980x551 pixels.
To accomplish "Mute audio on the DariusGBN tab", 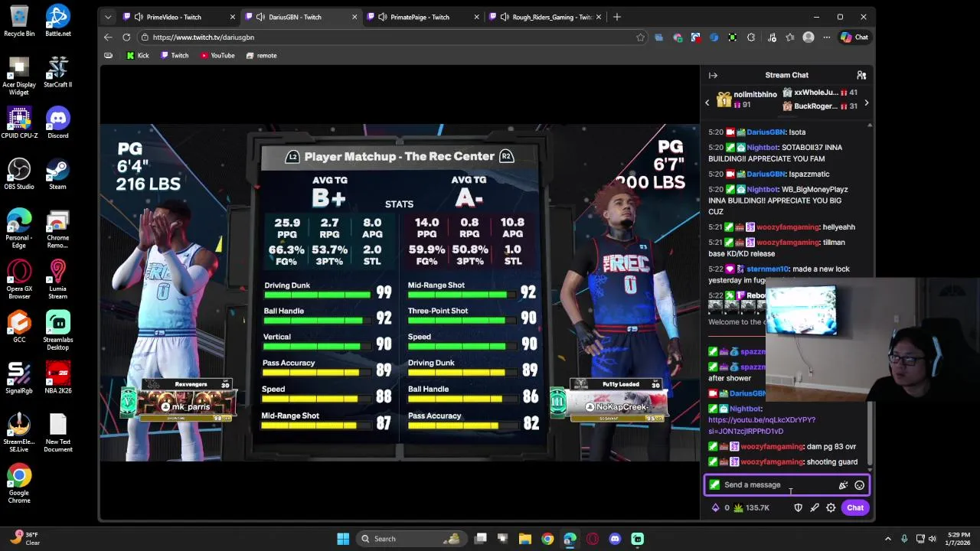I will click(x=260, y=17).
